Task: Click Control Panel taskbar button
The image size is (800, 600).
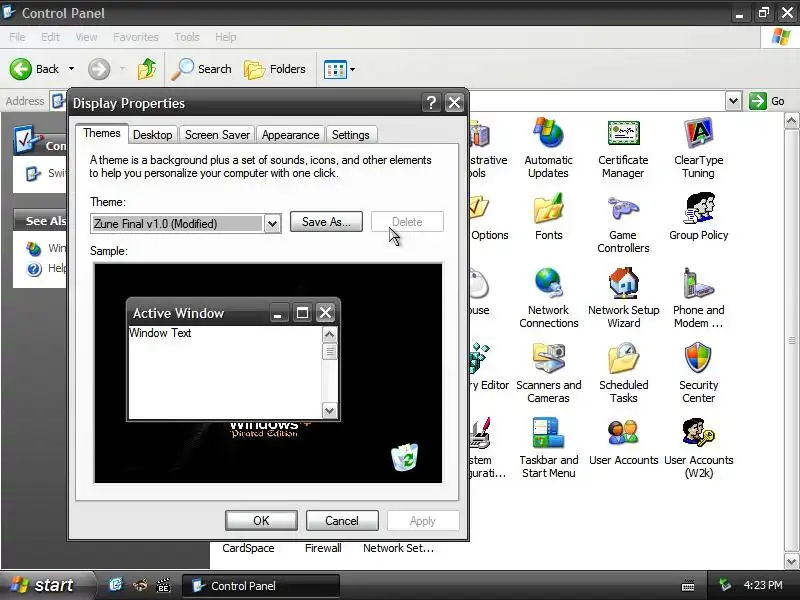Action: click(x=260, y=586)
